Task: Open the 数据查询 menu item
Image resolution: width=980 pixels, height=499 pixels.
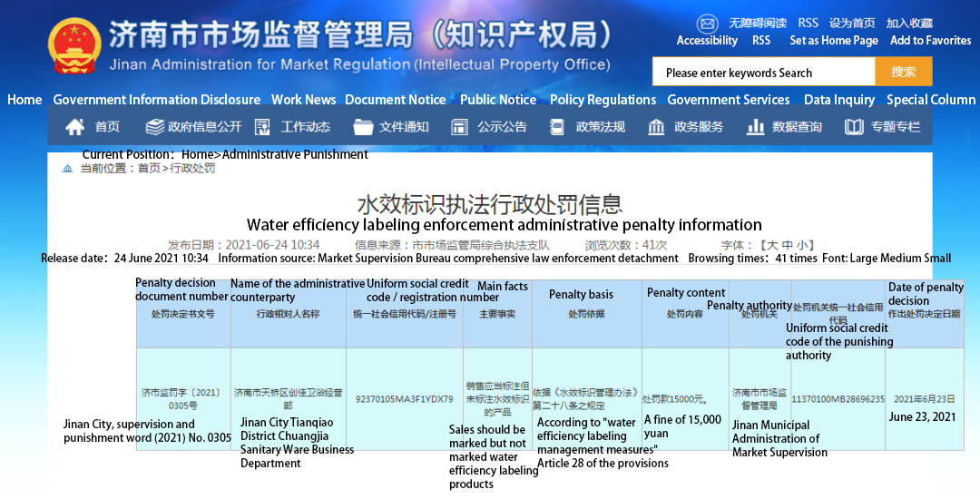Action: click(797, 127)
